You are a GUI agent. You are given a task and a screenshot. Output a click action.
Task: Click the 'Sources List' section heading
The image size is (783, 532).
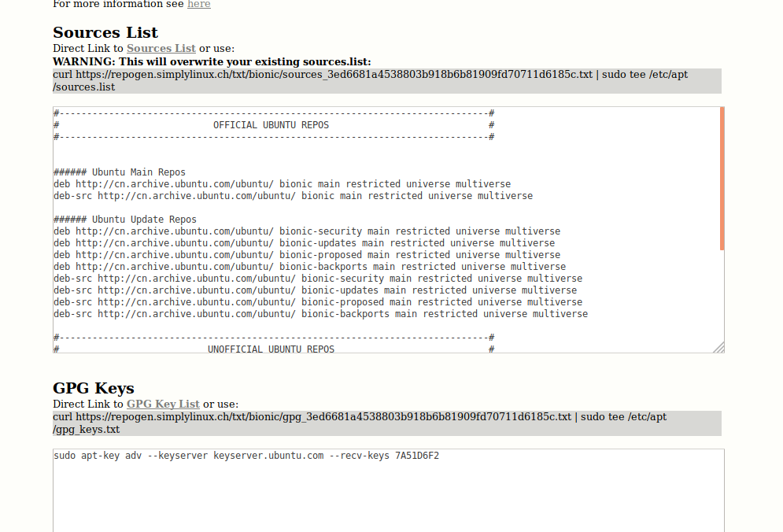coord(105,32)
